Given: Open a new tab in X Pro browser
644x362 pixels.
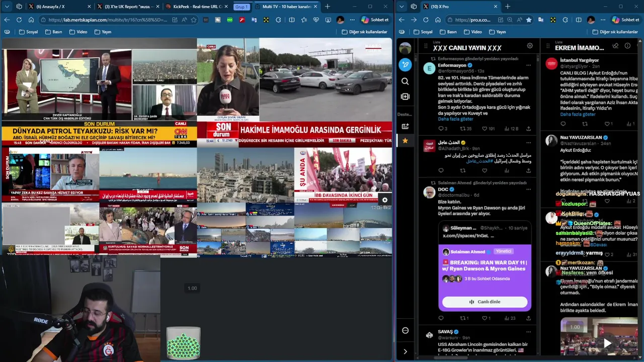Looking at the screenshot, I should point(507,7).
